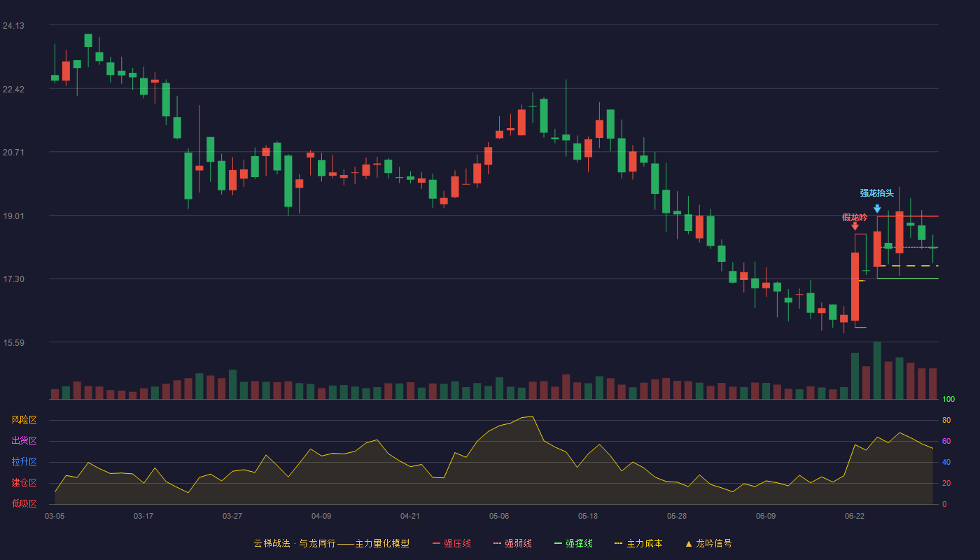Image resolution: width=980 pixels, height=560 pixels.
Task: Click the 100 indicator scale value
Action: click(948, 400)
